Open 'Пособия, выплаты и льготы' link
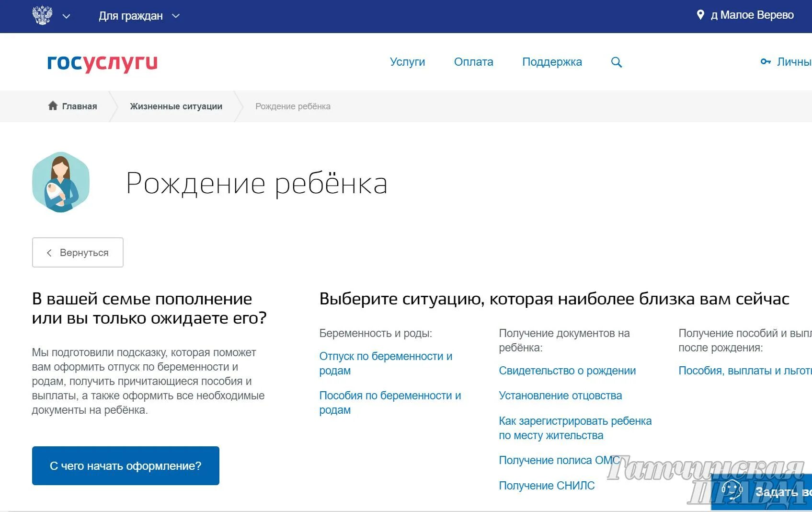Image resolution: width=812 pixels, height=512 pixels. pyautogui.click(x=745, y=371)
